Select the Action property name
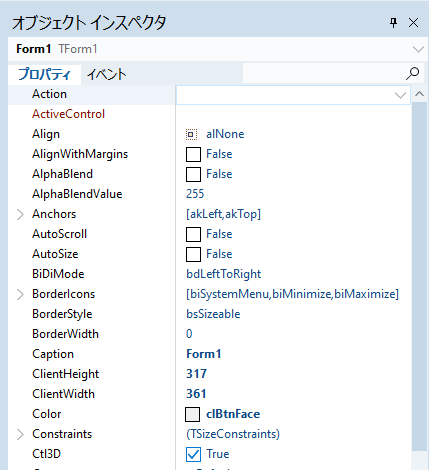 (49, 94)
